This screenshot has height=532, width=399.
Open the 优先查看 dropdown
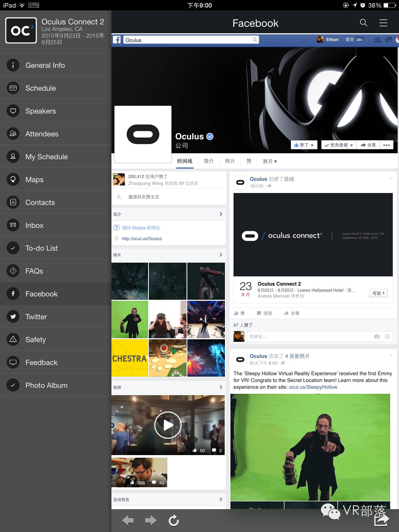coord(339,145)
